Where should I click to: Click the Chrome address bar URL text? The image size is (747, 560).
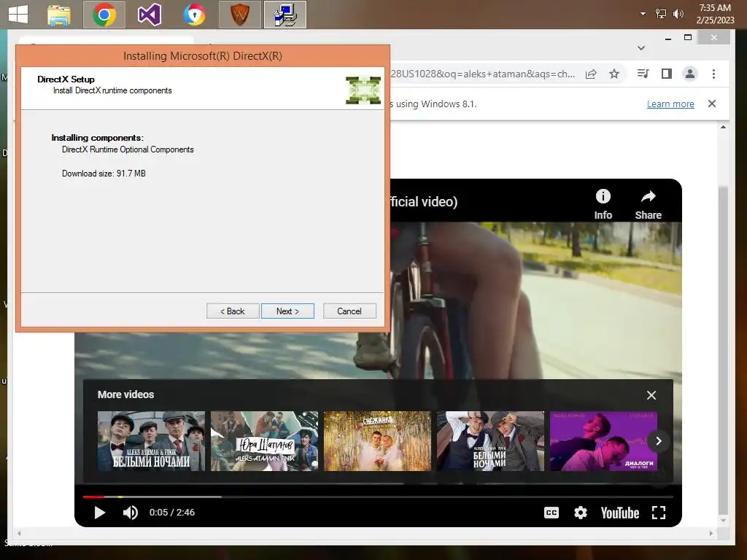[x=483, y=74]
